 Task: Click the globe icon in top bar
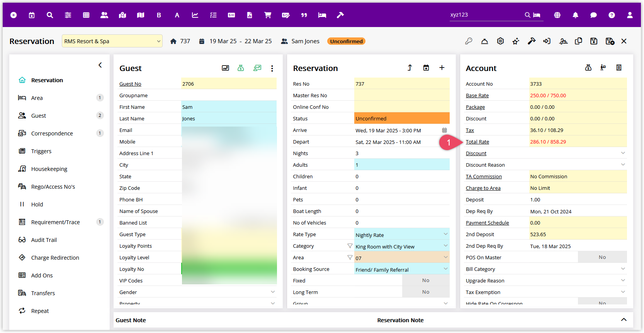pyautogui.click(x=557, y=15)
